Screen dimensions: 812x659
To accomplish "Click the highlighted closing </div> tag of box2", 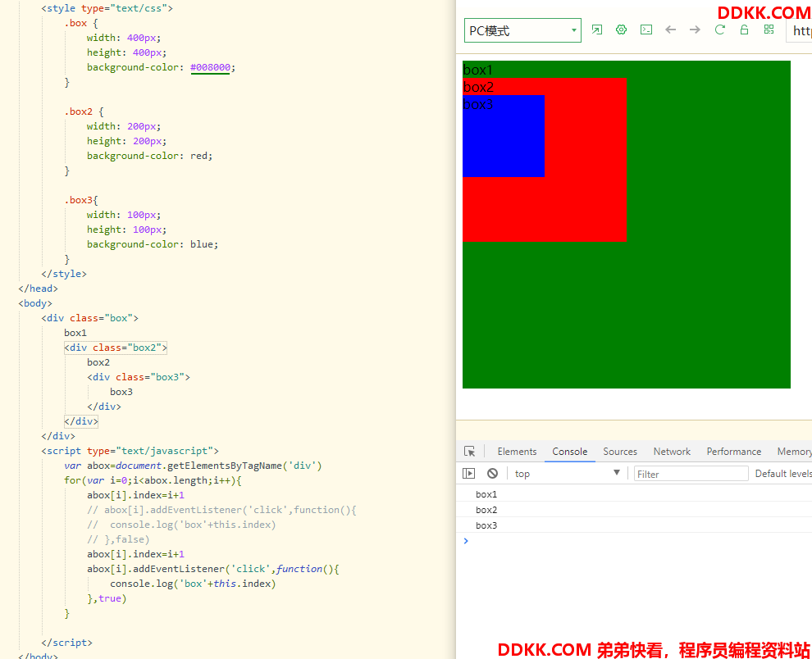I will coord(81,421).
